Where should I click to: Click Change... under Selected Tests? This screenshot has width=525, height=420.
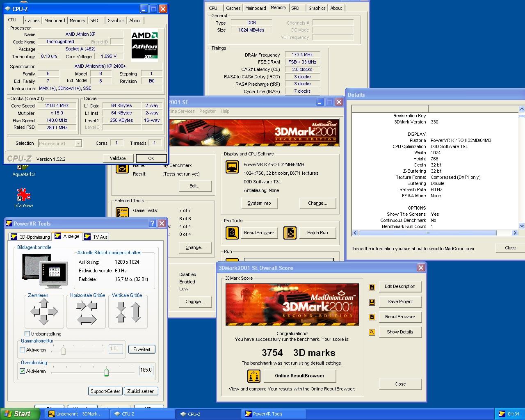pyautogui.click(x=195, y=248)
